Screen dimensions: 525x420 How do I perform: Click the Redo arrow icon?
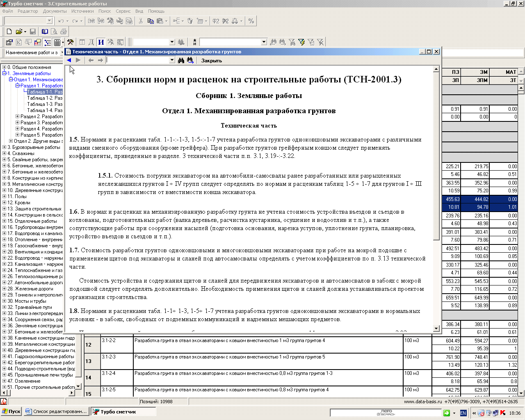click(x=75, y=21)
